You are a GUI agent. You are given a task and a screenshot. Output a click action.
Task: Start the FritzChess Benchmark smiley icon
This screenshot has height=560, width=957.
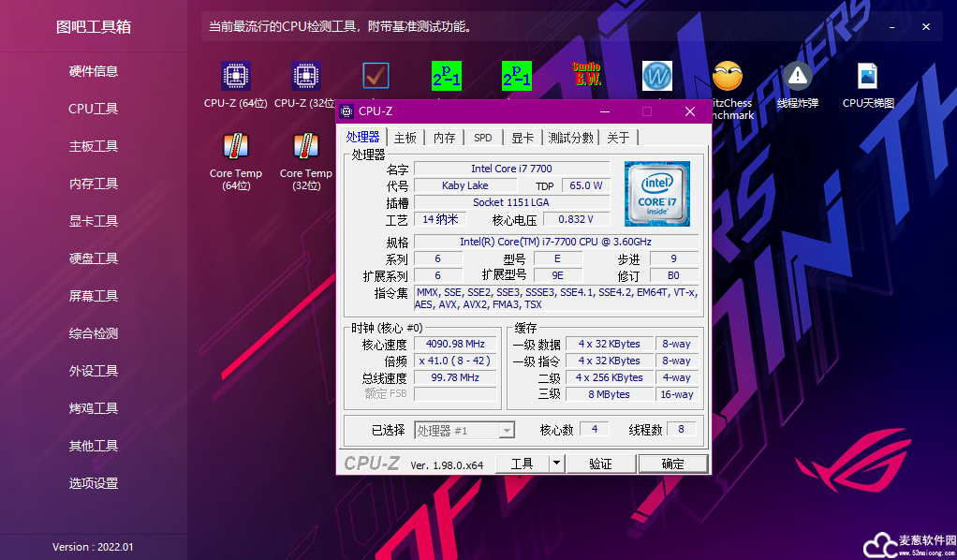click(x=728, y=77)
